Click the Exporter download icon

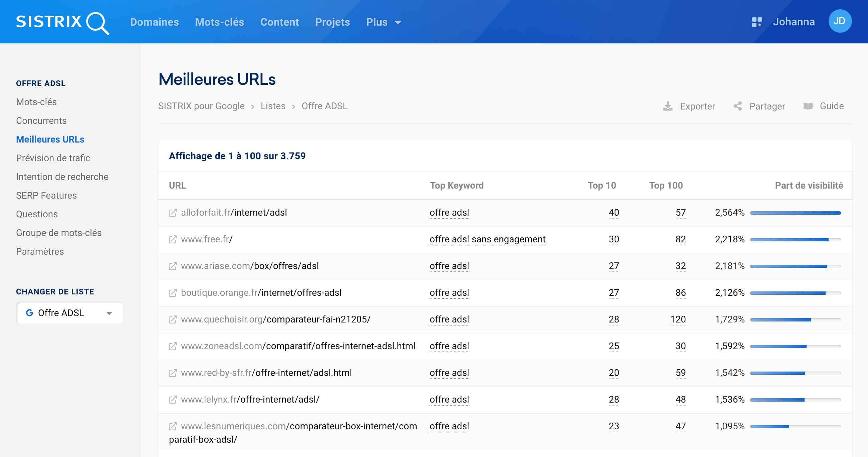click(667, 106)
